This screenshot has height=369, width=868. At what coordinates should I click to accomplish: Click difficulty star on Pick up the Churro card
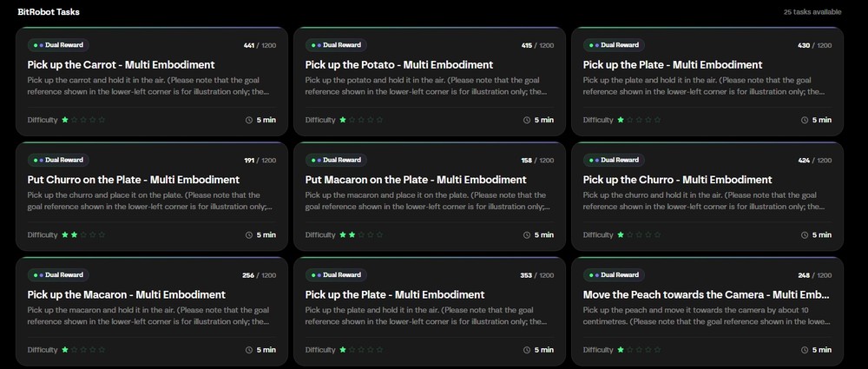[x=621, y=235]
